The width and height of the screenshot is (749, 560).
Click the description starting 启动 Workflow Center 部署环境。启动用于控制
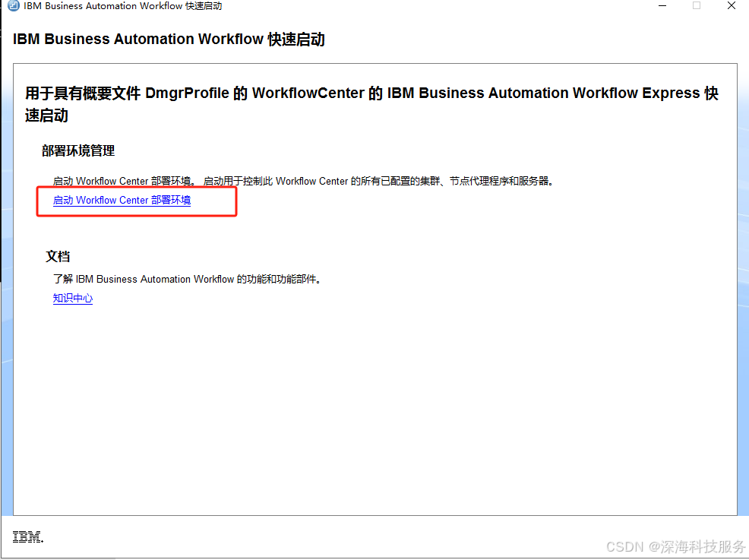[303, 181]
